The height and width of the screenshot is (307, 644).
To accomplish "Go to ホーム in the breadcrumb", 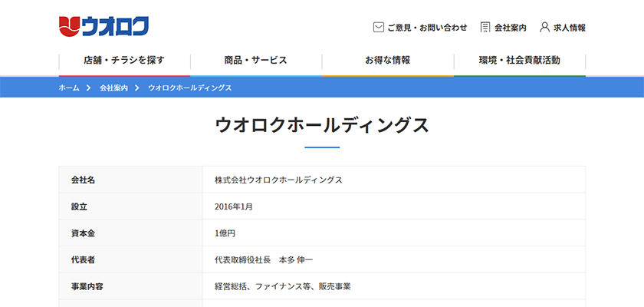I will point(69,87).
